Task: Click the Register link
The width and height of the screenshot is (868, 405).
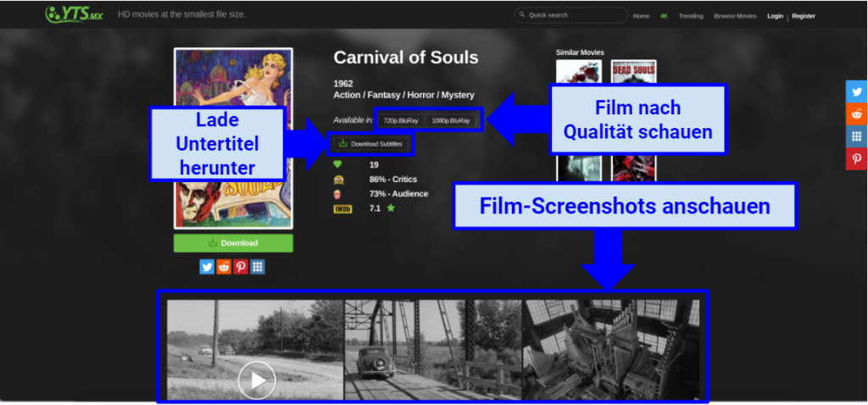Action: [x=804, y=16]
